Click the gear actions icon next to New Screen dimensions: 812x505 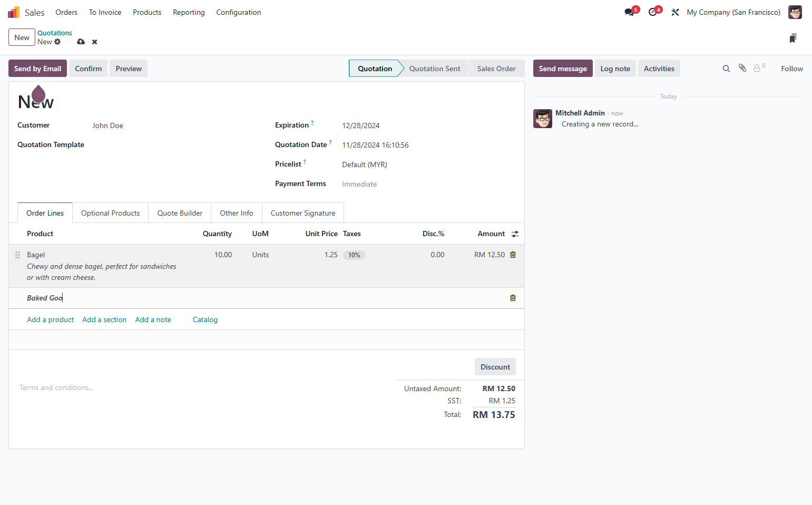coord(57,42)
